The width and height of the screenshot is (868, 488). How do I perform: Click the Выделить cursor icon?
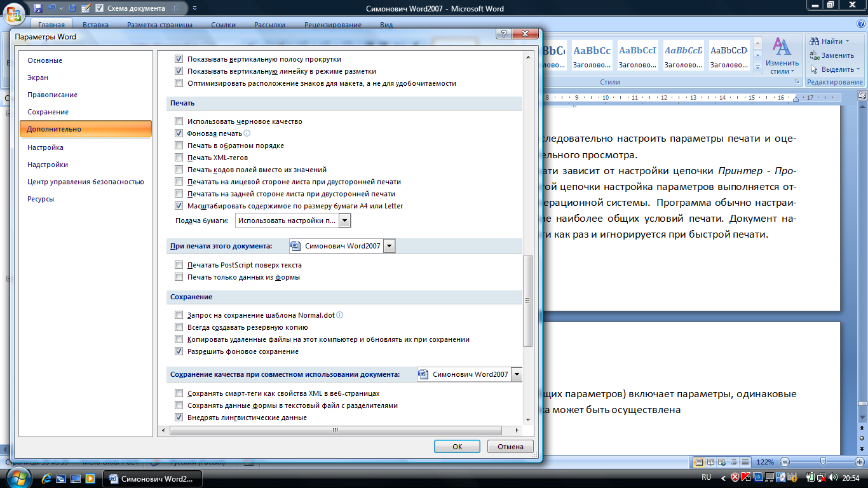pyautogui.click(x=815, y=69)
